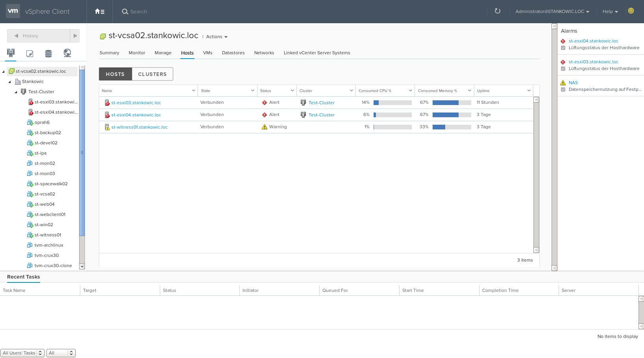Viewport: 644px width, 358px height.
Task: Click the Search field in header
Action: click(139, 12)
